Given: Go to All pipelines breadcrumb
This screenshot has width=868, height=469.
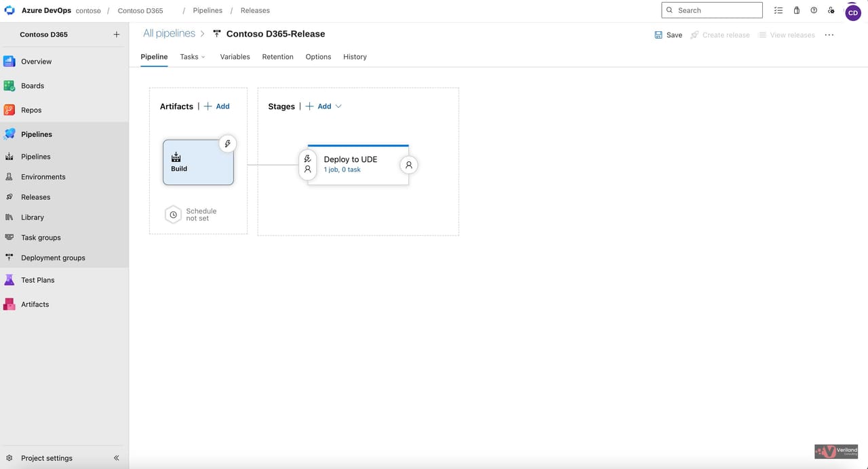Looking at the screenshot, I should click(x=169, y=33).
